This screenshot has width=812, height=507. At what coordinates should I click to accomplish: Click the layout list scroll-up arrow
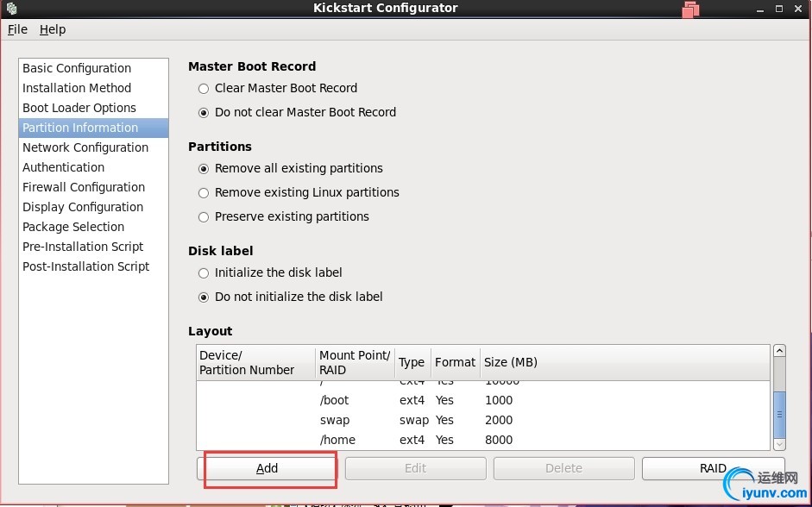779,351
